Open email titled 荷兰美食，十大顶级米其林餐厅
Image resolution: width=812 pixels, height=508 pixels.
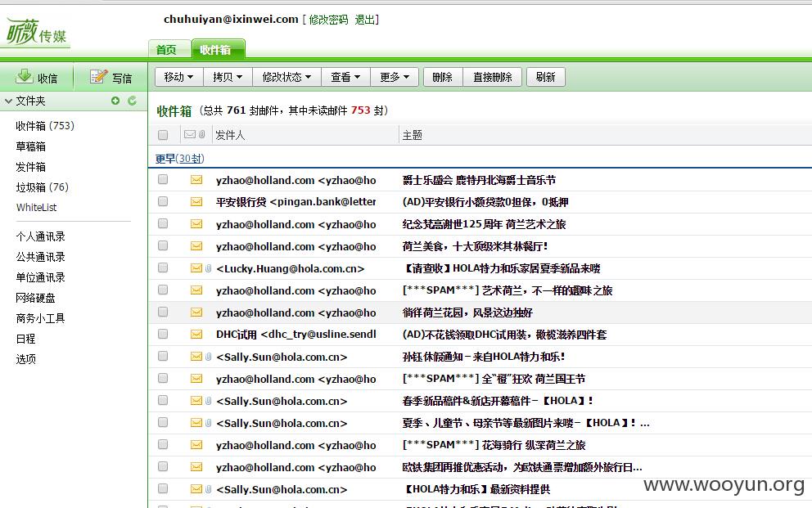pyautogui.click(x=475, y=246)
